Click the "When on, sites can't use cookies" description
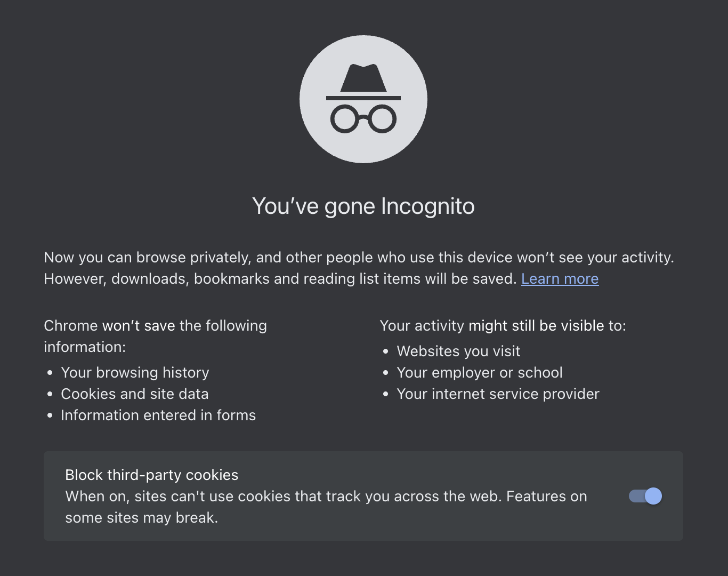The width and height of the screenshot is (728, 576). pyautogui.click(x=326, y=496)
